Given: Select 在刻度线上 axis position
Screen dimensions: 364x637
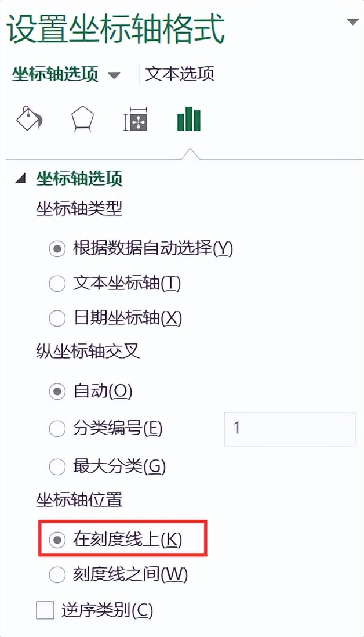Looking at the screenshot, I should click(57, 540).
